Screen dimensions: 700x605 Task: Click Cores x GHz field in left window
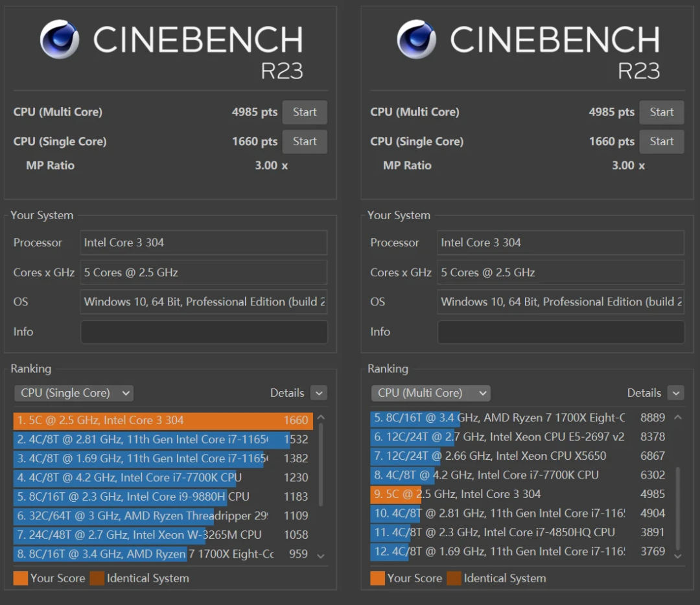pyautogui.click(x=204, y=272)
